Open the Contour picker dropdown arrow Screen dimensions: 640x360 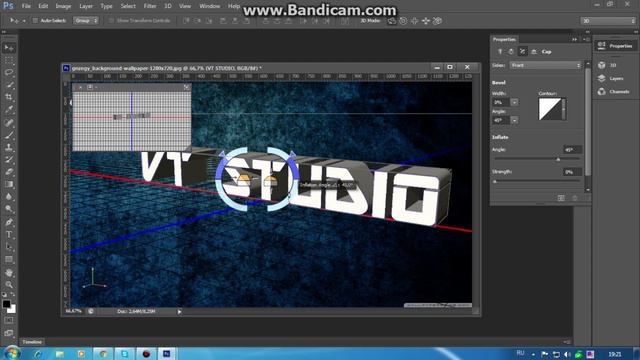tap(564, 109)
